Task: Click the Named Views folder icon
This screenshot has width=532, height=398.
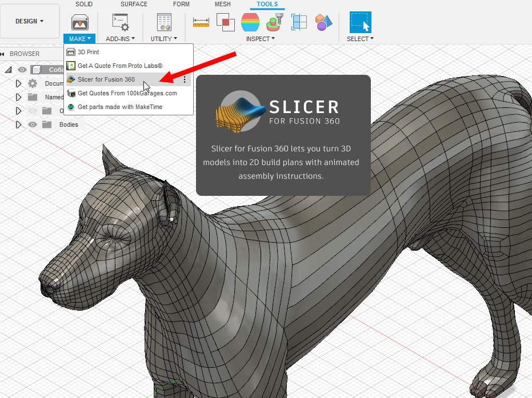Action: coord(33,97)
